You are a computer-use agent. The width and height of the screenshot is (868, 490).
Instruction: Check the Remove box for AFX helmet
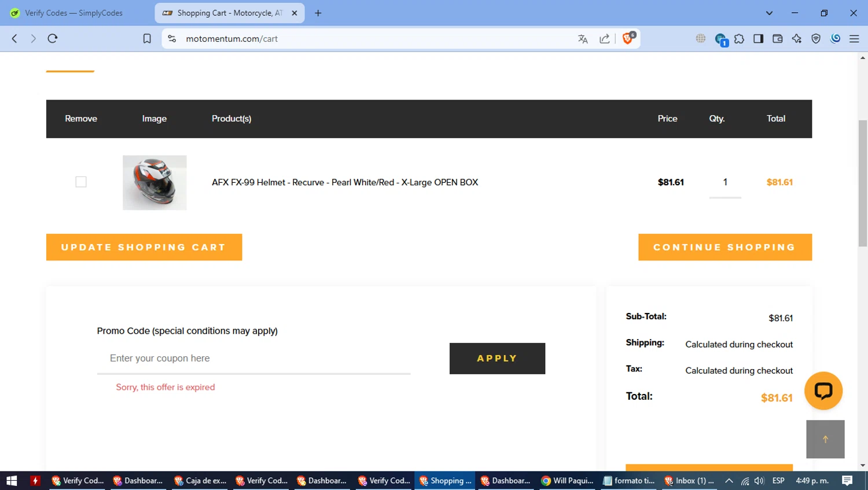pos(81,182)
